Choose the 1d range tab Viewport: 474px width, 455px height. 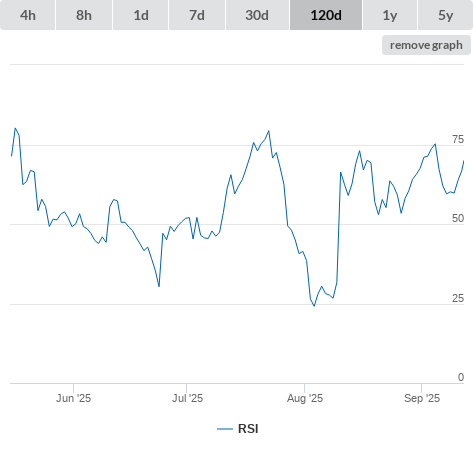141,15
